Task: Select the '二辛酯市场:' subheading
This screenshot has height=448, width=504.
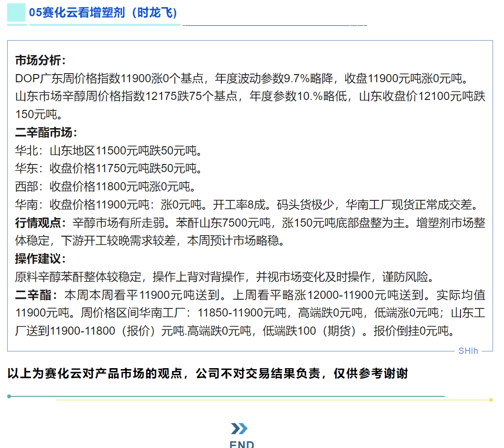Action: (46, 132)
